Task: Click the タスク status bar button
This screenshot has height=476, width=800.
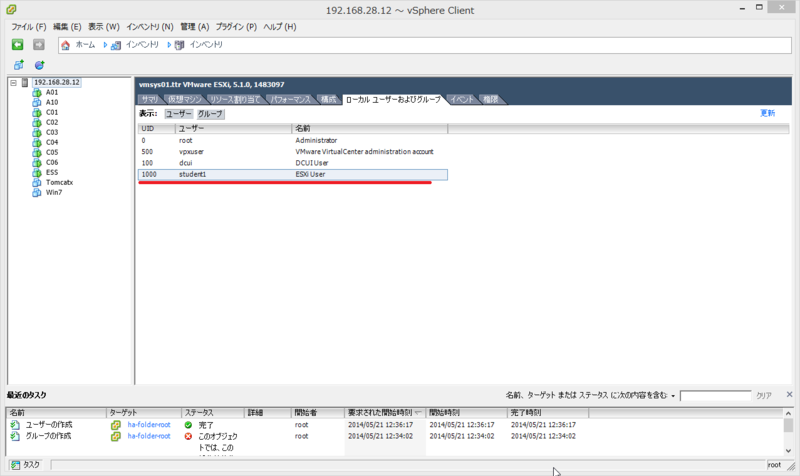Action: click(x=26, y=465)
